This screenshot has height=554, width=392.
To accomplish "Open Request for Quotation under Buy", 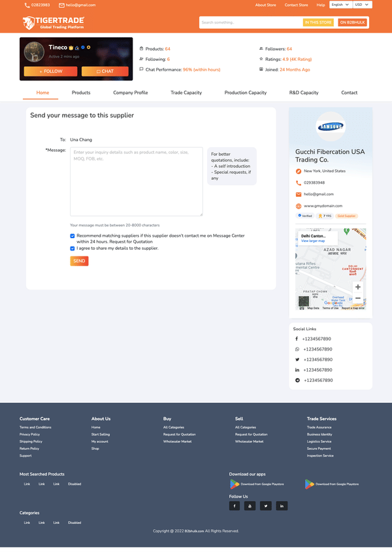I will pos(179,434).
